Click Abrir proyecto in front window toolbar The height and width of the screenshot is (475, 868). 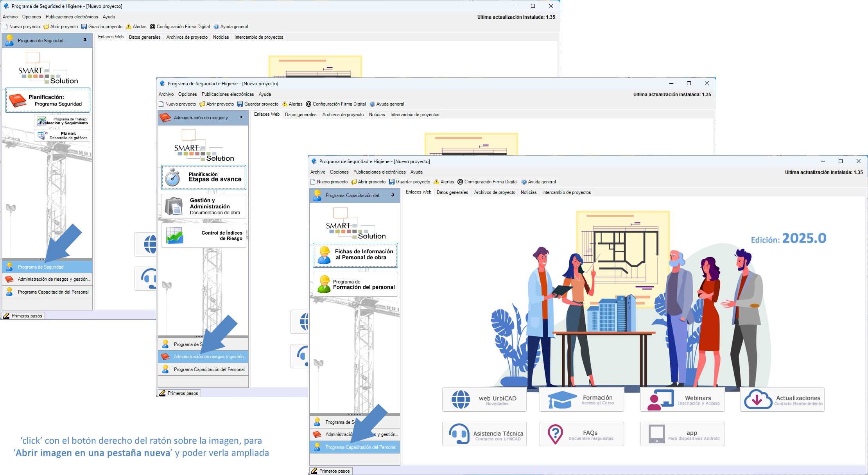(x=368, y=182)
